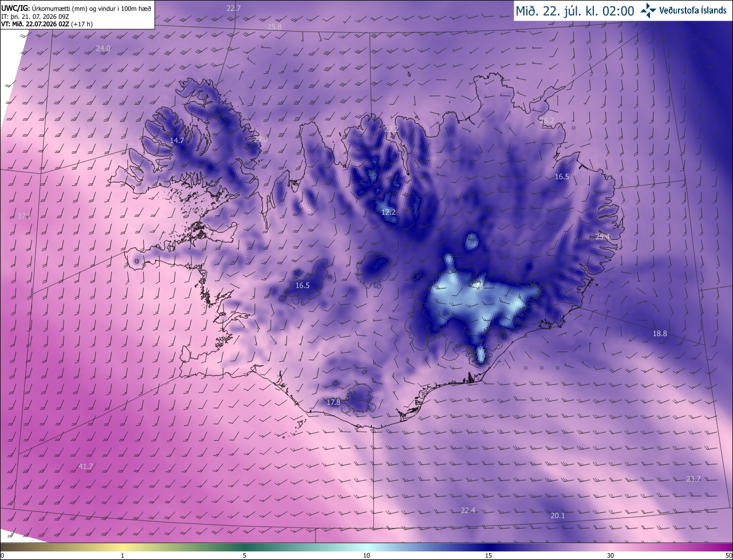The height and width of the screenshot is (560, 733).
Task: Click the 25.8 value near the top edge
Action: [274, 27]
